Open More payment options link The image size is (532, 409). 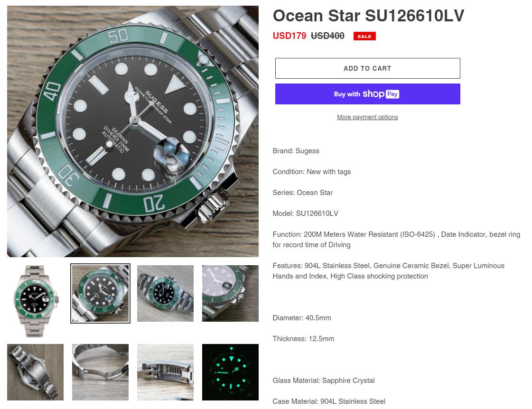(x=367, y=117)
